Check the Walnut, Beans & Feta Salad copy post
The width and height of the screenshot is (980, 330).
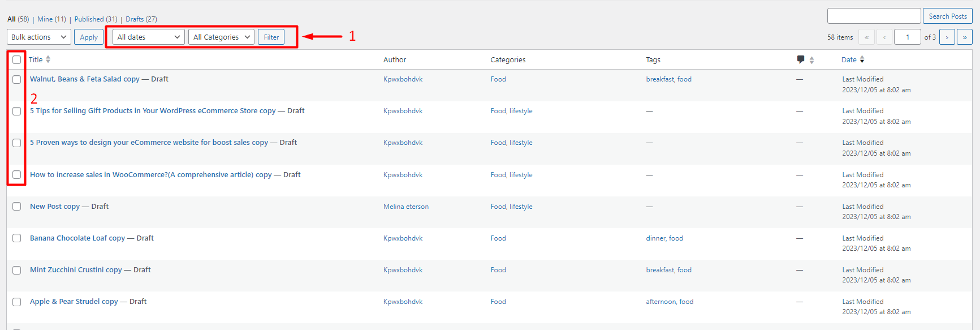[x=16, y=80]
